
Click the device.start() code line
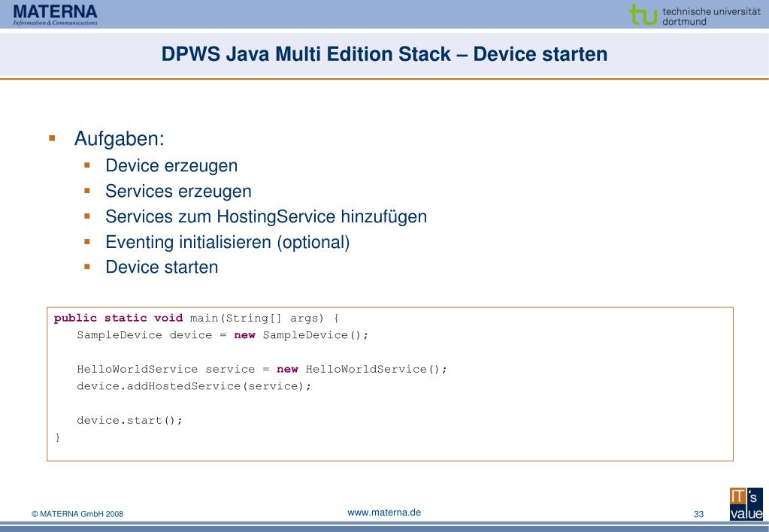129,421
